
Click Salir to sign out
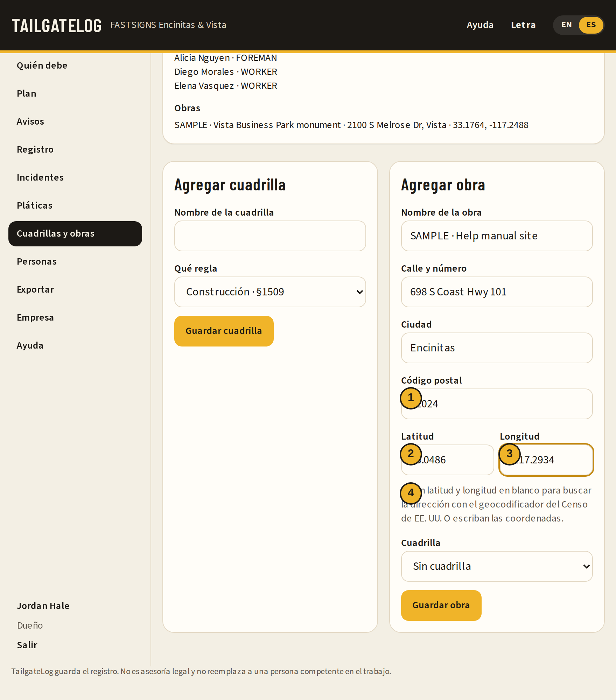coord(27,645)
